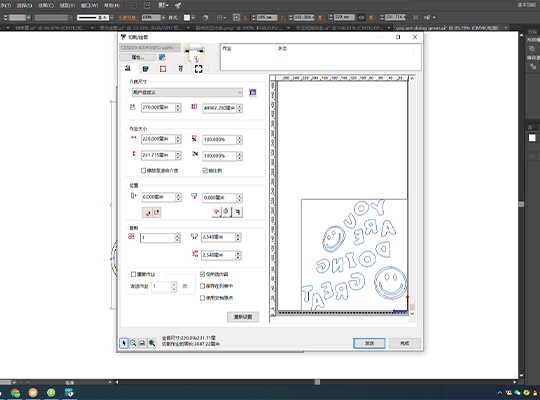540x400 pixels.
Task: Click the first red arrow position button
Action: (x=147, y=213)
